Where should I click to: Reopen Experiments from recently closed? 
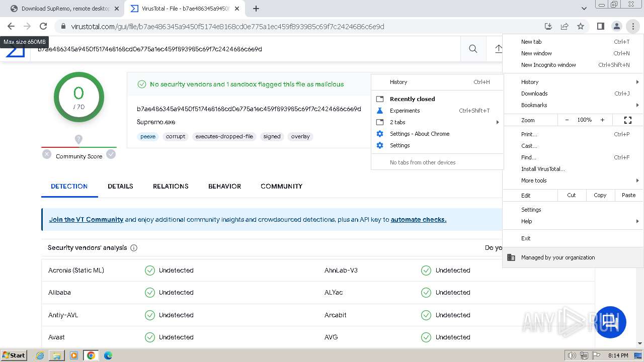click(x=437, y=111)
